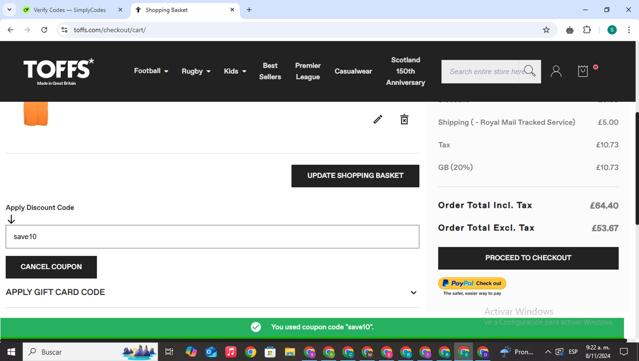
Task: Switch to the Verify Codes SimplyCodes tab
Action: click(69, 10)
